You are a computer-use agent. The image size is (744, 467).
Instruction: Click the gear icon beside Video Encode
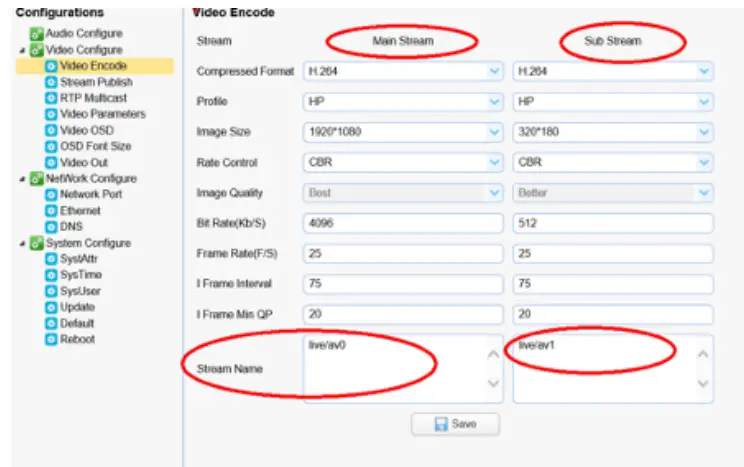pyautogui.click(x=51, y=66)
